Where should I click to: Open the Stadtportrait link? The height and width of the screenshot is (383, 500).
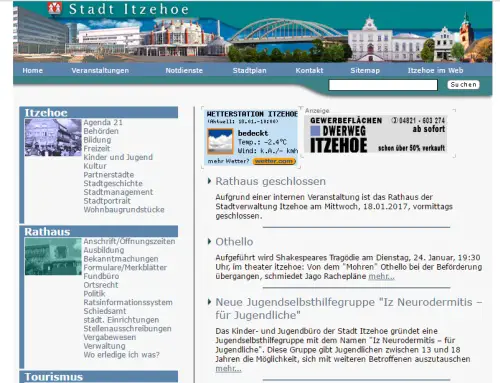click(x=107, y=201)
